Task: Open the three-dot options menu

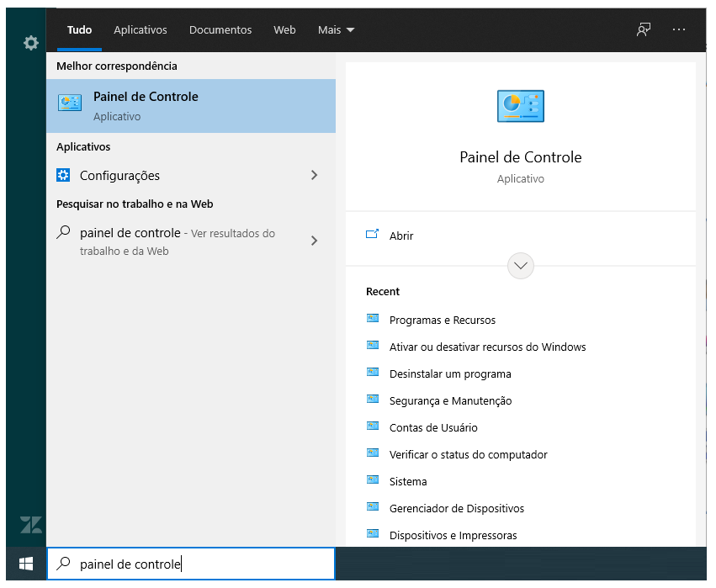Action: tap(679, 29)
